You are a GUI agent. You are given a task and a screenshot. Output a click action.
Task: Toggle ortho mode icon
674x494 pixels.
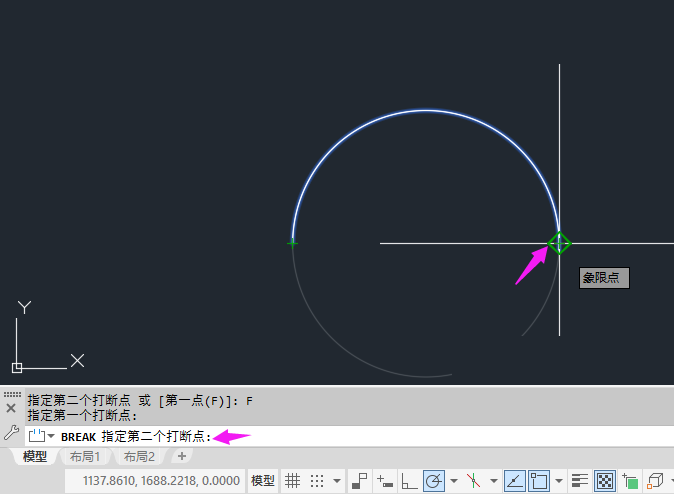(410, 481)
